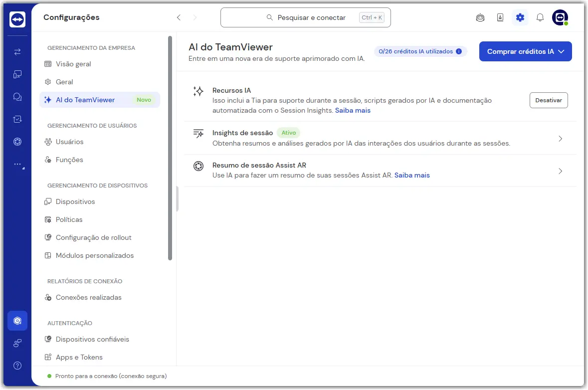The image size is (588, 390).
Task: Click the Resumo de sessão Assist AR icon
Action: point(198,166)
